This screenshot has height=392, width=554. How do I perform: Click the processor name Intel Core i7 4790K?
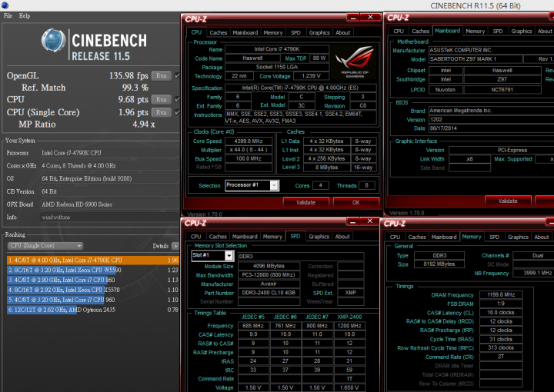[x=277, y=49]
